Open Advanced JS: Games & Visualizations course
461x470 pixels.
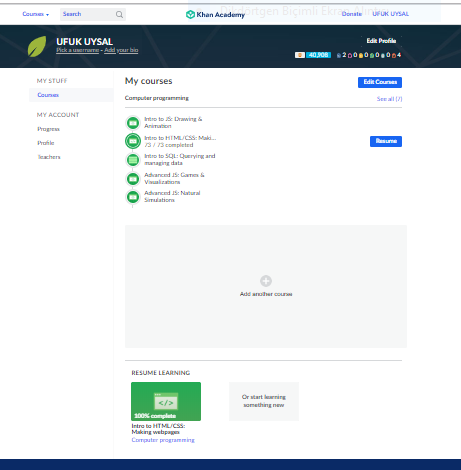pos(174,178)
